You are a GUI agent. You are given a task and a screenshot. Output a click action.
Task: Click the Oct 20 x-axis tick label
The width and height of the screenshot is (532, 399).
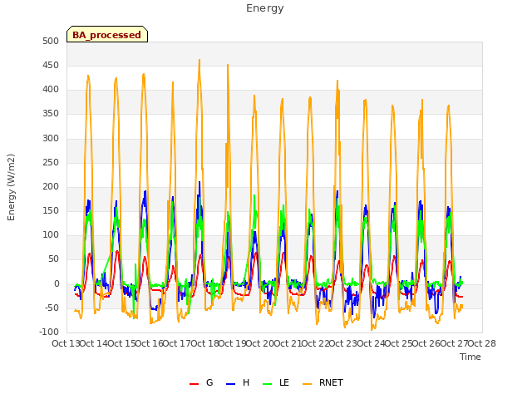click(260, 343)
